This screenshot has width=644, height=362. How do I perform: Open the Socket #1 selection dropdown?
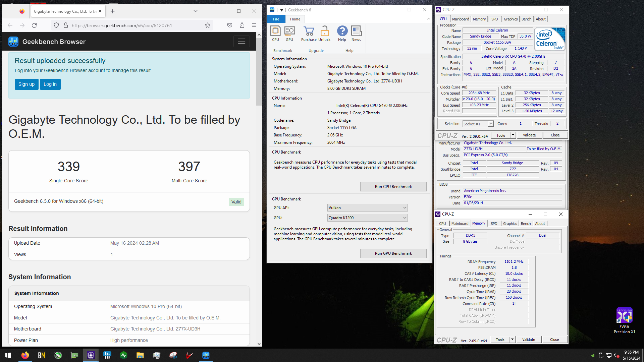click(x=478, y=124)
